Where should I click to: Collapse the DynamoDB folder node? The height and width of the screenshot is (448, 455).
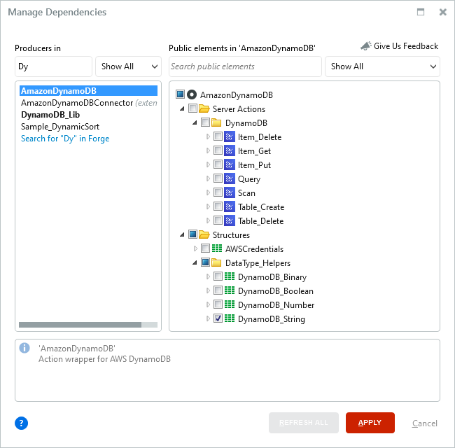tap(195, 123)
